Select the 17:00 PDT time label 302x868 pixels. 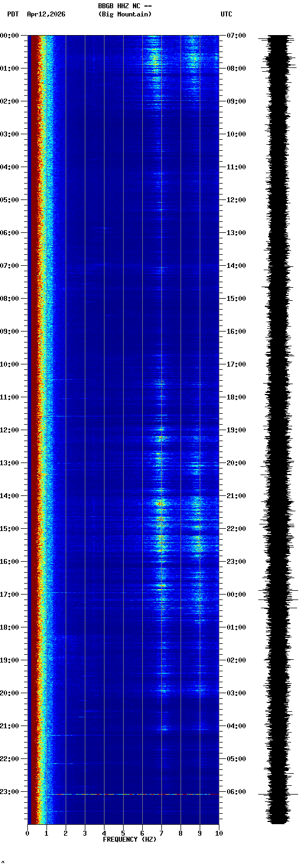pyautogui.click(x=9, y=595)
